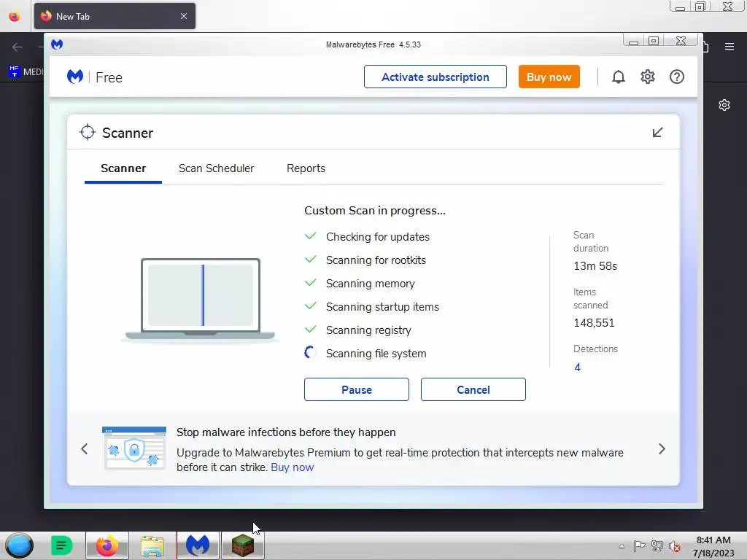Click the laptop scanning illustration
This screenshot has width=747, height=560.
point(201,300)
